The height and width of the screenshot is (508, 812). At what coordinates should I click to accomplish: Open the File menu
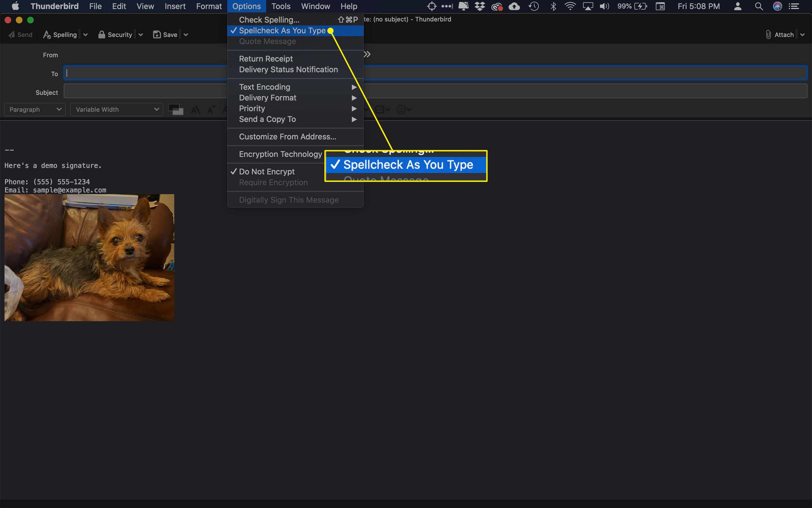pyautogui.click(x=95, y=6)
